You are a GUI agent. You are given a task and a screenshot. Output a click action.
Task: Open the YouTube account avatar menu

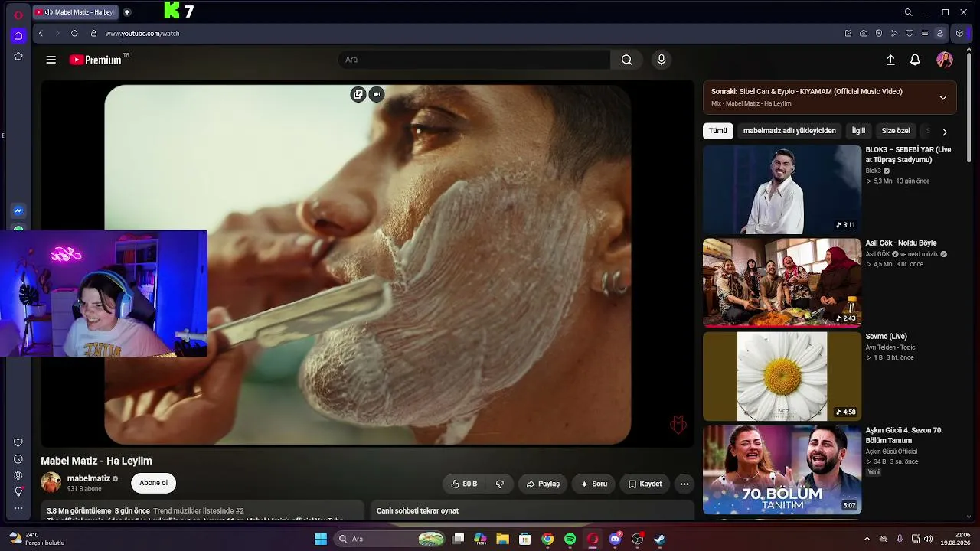[945, 60]
